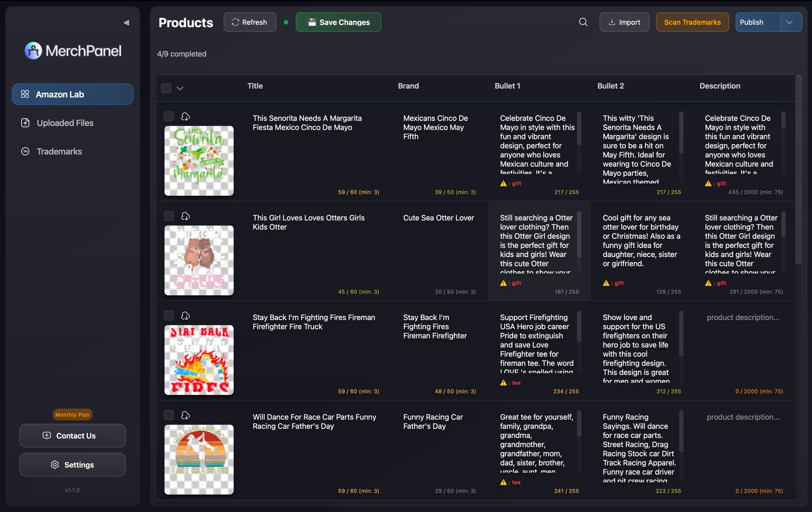Check the Senorita Margarita product checkbox
The image size is (812, 512).
(169, 117)
